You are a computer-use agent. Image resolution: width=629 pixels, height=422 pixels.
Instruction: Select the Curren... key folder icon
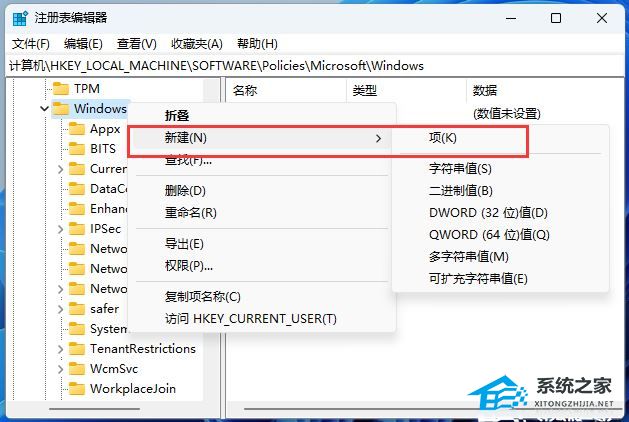[x=77, y=168]
